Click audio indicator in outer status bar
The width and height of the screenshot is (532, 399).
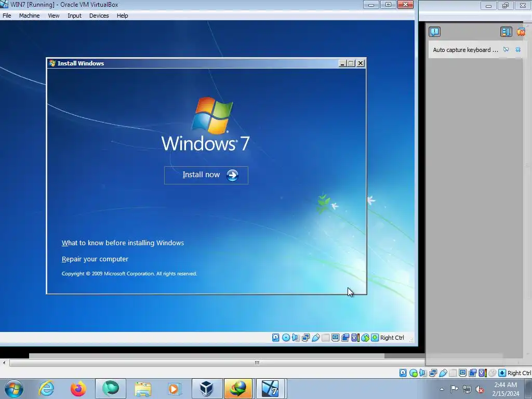[423, 373]
